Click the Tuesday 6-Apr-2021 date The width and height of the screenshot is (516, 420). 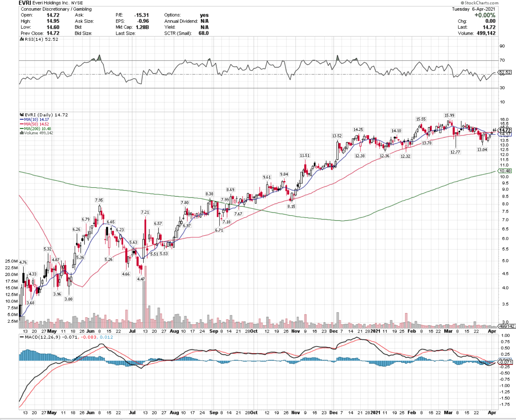pyautogui.click(x=473, y=9)
